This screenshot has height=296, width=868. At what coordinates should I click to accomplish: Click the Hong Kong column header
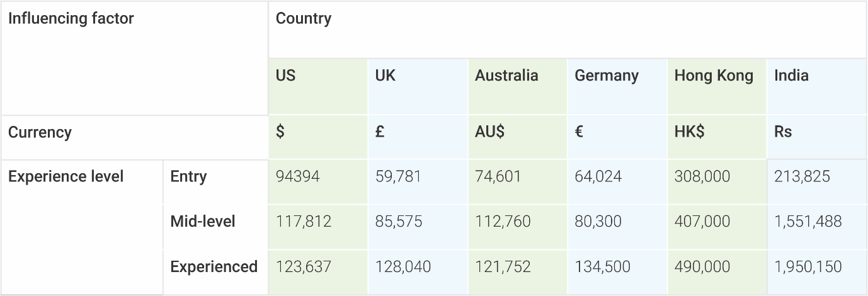click(x=717, y=87)
